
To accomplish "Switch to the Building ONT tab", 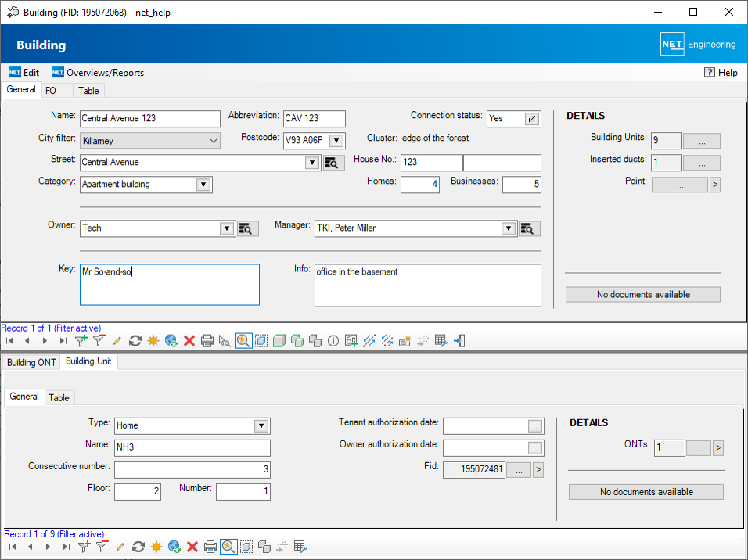I will click(x=31, y=362).
